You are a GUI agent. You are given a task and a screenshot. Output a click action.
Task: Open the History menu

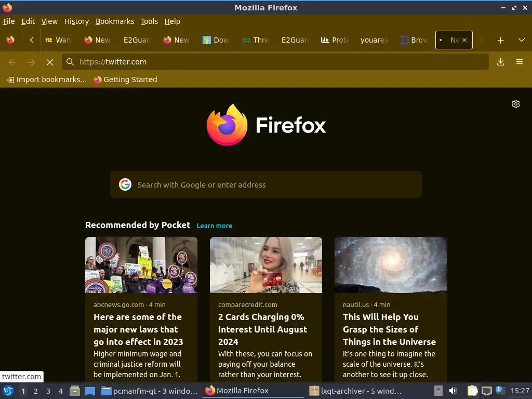coord(76,21)
